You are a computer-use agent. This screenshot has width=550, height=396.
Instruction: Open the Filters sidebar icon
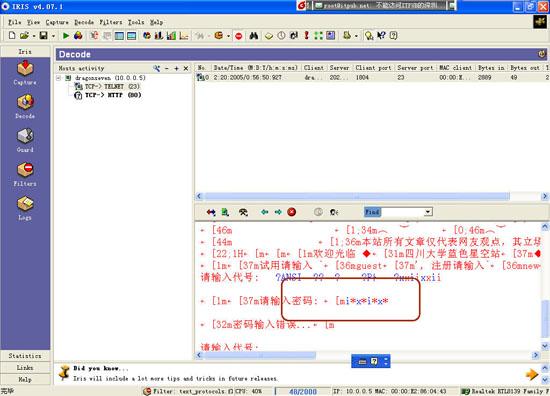(x=25, y=174)
